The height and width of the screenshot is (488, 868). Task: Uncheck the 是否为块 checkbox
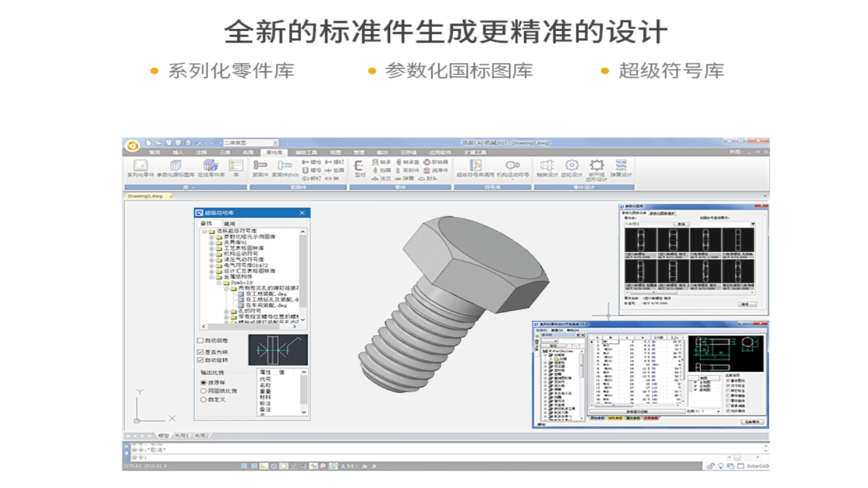point(200,352)
